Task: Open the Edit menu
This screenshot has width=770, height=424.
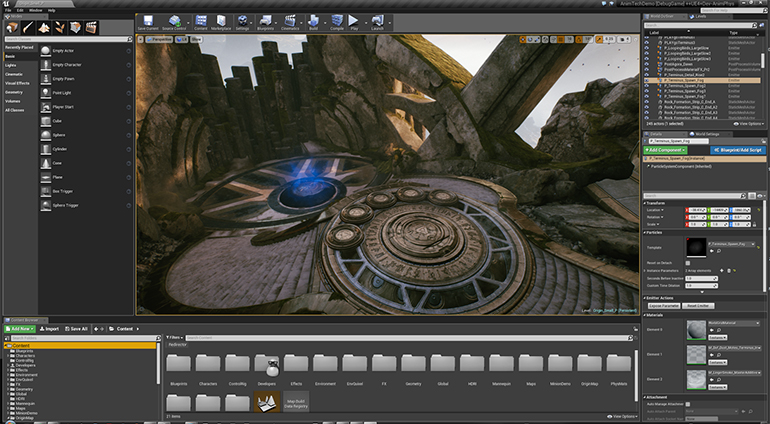Action: (x=20, y=10)
